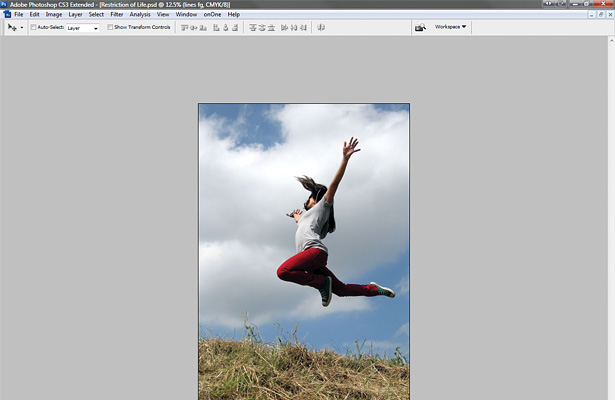Click Align Horizontal Centers icon
Screen dimensions: 615x400
(x=226, y=27)
